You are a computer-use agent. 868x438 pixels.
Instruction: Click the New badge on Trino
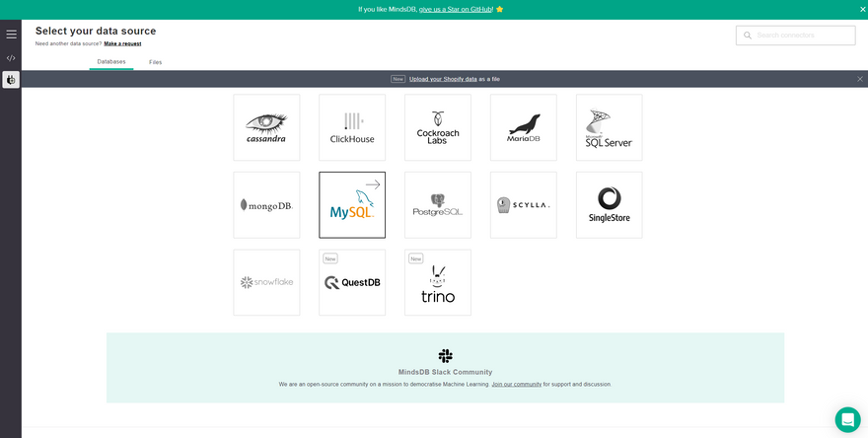coord(415,258)
